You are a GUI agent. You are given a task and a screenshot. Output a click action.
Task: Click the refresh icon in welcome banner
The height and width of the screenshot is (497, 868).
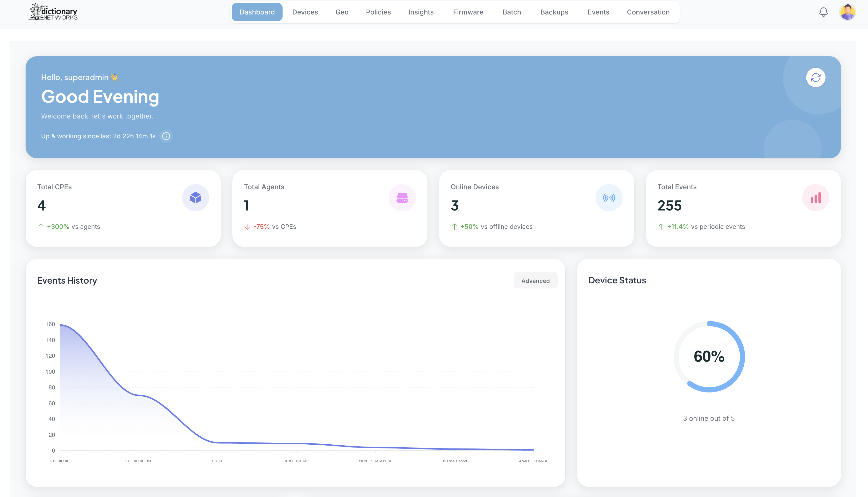(815, 78)
